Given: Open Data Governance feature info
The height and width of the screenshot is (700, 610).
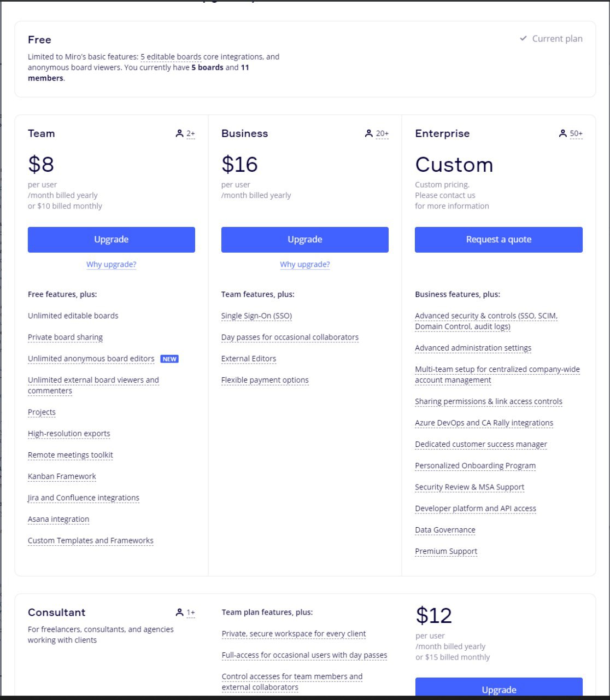Looking at the screenshot, I should (x=445, y=530).
